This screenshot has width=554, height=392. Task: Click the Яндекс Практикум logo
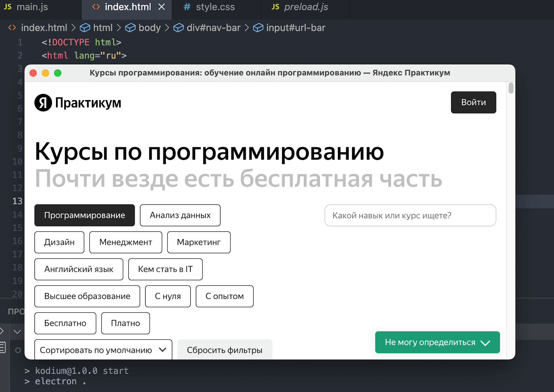pyautogui.click(x=77, y=103)
